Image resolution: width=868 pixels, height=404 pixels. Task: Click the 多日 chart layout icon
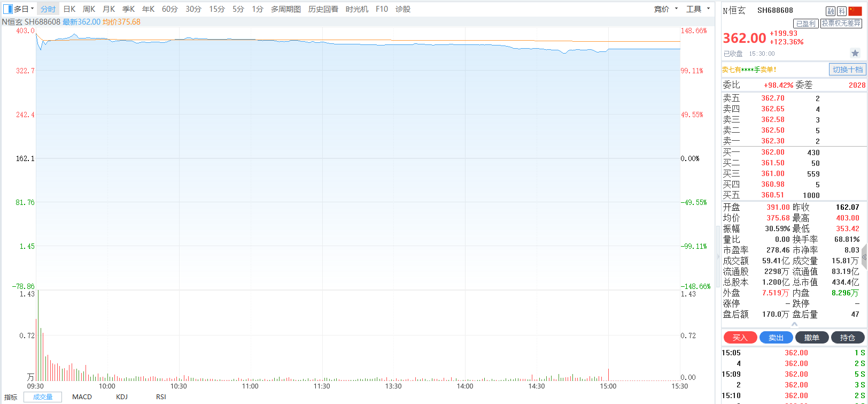7,9
